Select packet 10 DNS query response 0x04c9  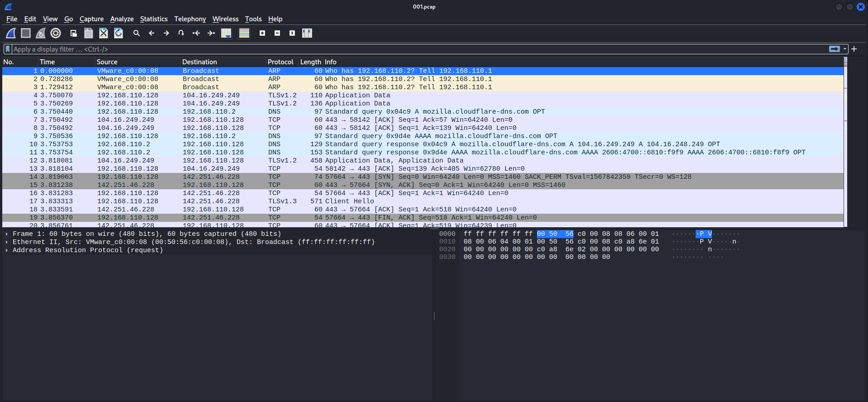tap(423, 144)
